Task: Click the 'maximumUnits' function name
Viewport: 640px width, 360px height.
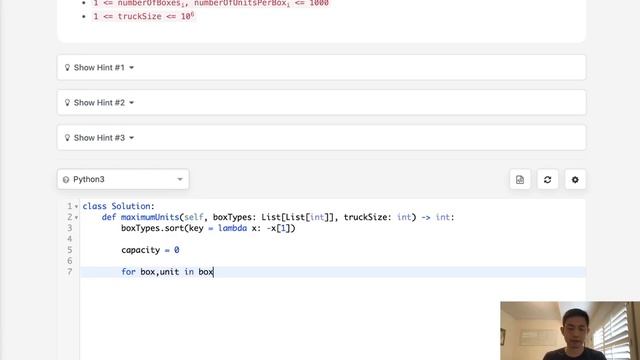Action: 150,217
